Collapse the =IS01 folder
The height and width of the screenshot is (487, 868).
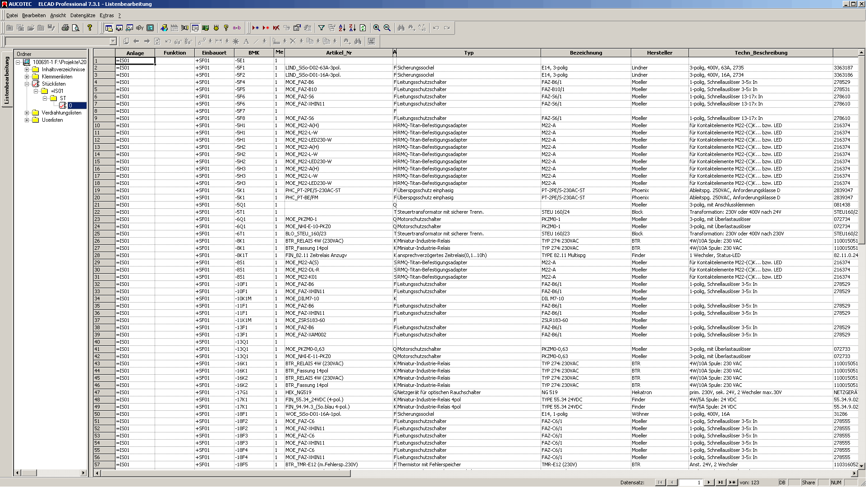pos(36,91)
